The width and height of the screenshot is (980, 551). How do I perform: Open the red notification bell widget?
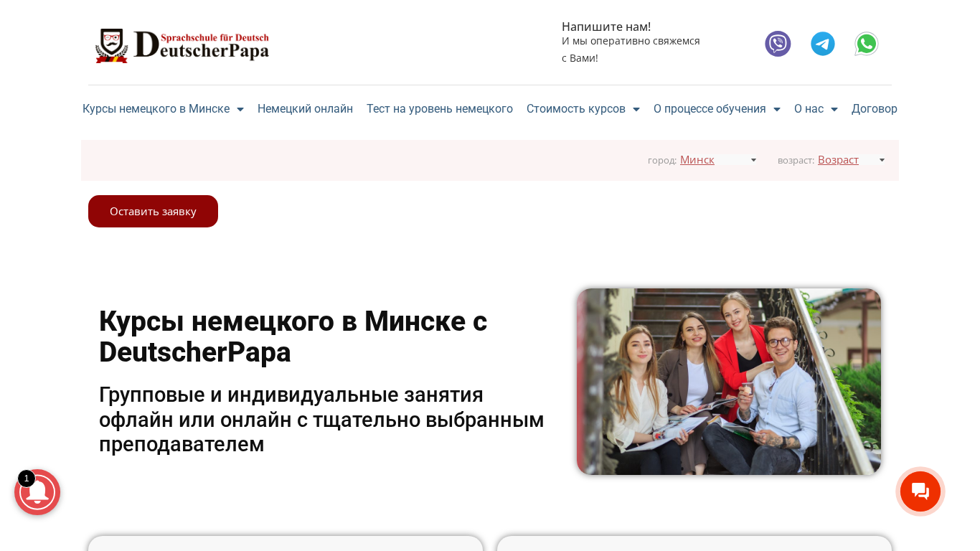tap(37, 492)
